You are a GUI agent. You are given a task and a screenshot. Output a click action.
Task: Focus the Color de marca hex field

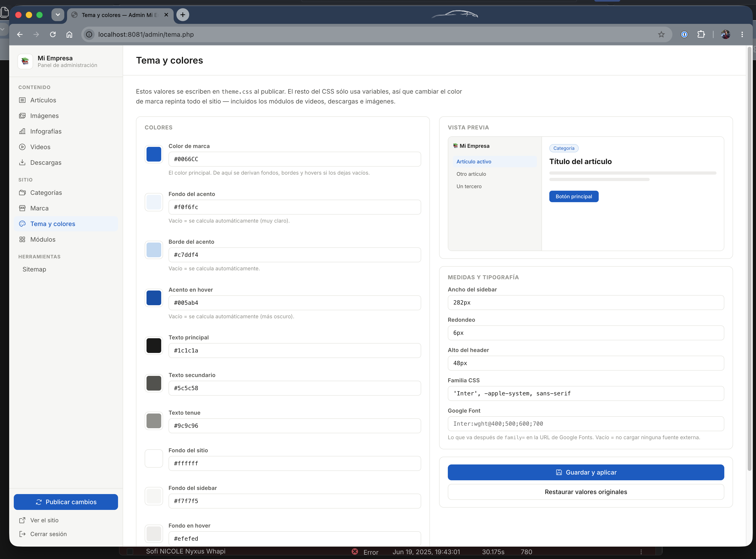point(295,159)
